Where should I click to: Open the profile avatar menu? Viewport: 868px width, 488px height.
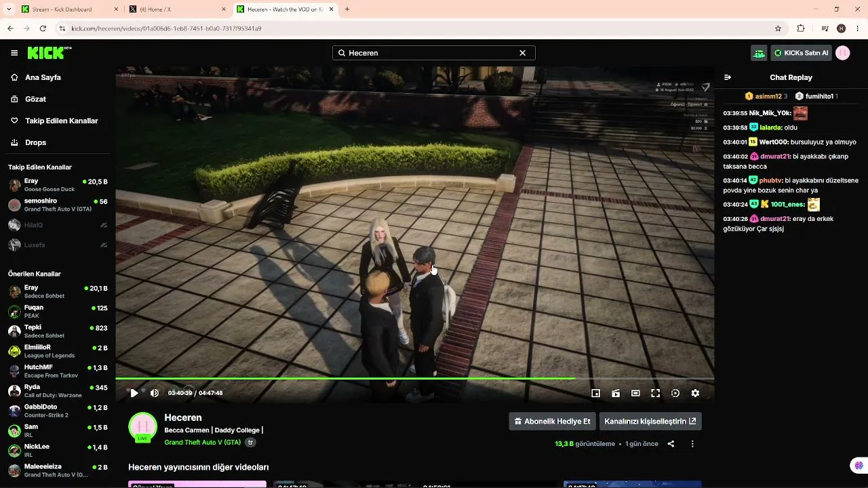coord(843,53)
